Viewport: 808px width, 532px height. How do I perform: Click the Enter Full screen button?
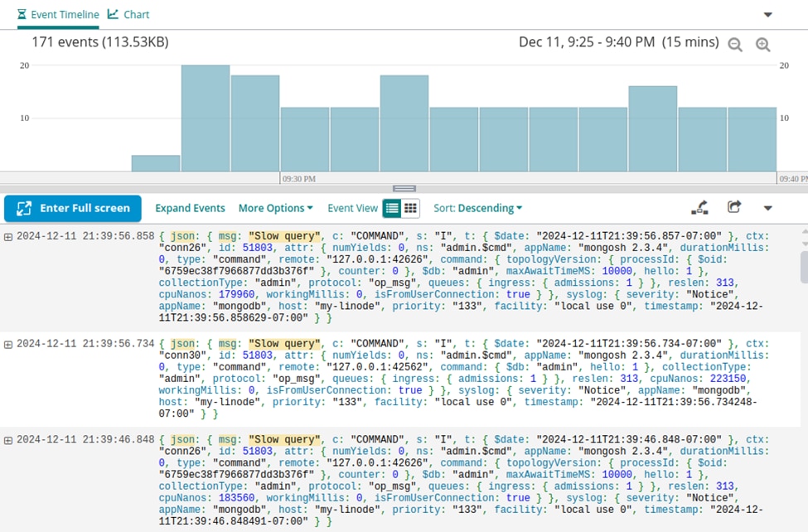pyautogui.click(x=73, y=208)
